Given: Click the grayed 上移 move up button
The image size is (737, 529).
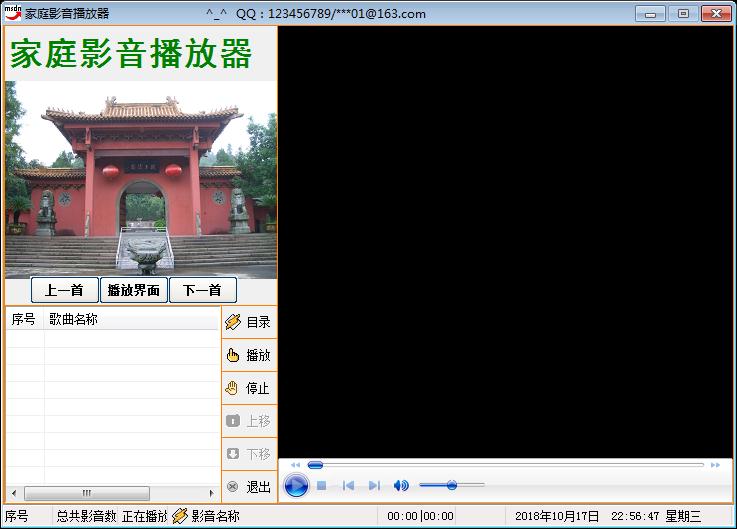Looking at the screenshot, I should click(x=249, y=421).
